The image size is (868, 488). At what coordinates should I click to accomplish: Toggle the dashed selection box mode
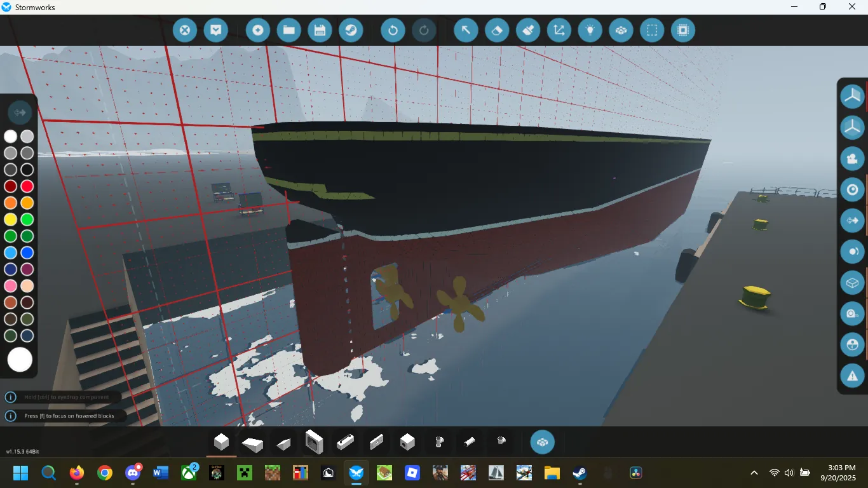652,30
